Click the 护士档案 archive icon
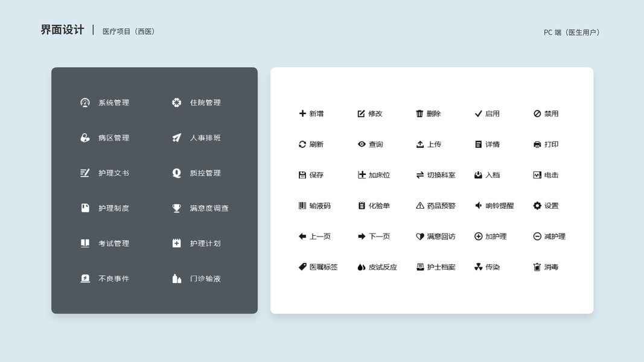 (419, 267)
